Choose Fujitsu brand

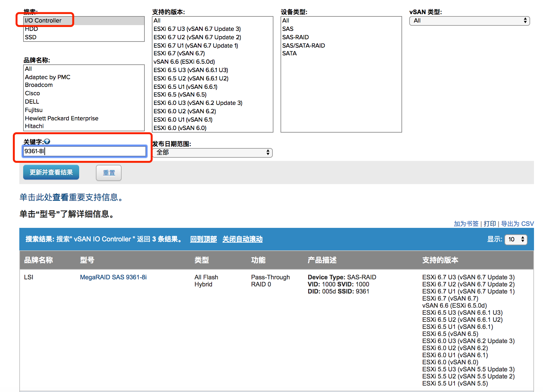[x=84, y=110]
